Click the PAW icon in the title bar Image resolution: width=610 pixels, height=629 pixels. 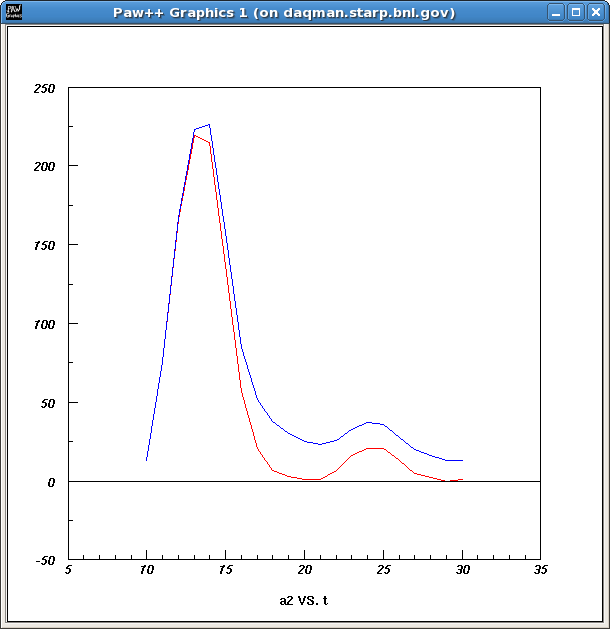(14, 12)
